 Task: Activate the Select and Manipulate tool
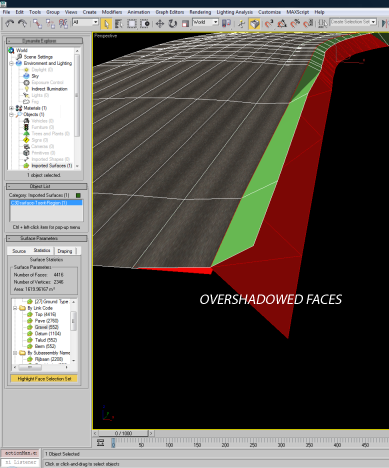click(241, 24)
